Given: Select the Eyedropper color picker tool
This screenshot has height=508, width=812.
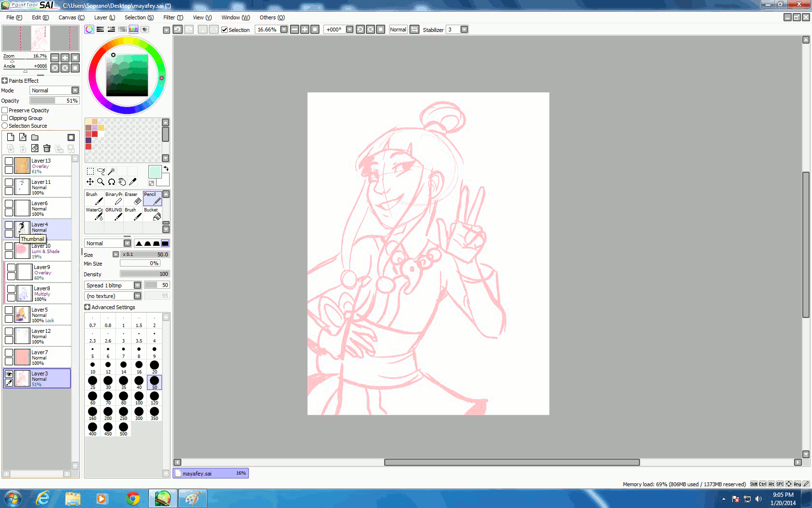Looking at the screenshot, I should [133, 182].
